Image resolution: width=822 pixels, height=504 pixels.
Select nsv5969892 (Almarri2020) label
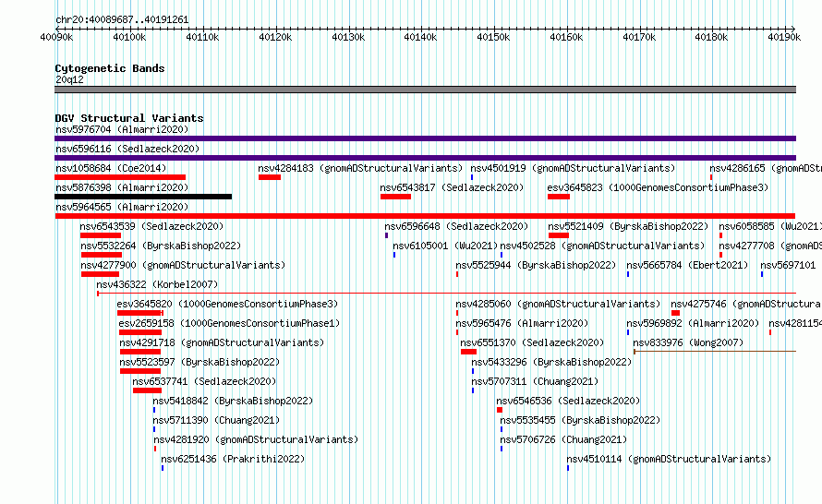tap(693, 323)
